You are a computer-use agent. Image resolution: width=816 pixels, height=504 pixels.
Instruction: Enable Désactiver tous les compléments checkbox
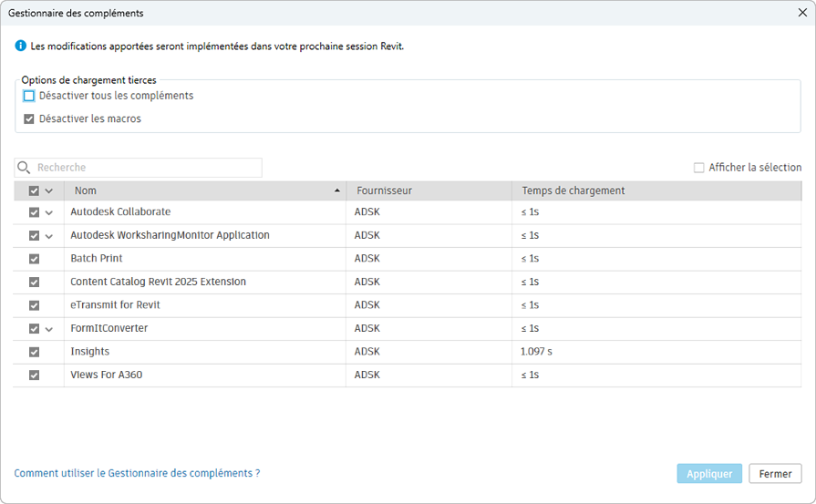tap(29, 96)
